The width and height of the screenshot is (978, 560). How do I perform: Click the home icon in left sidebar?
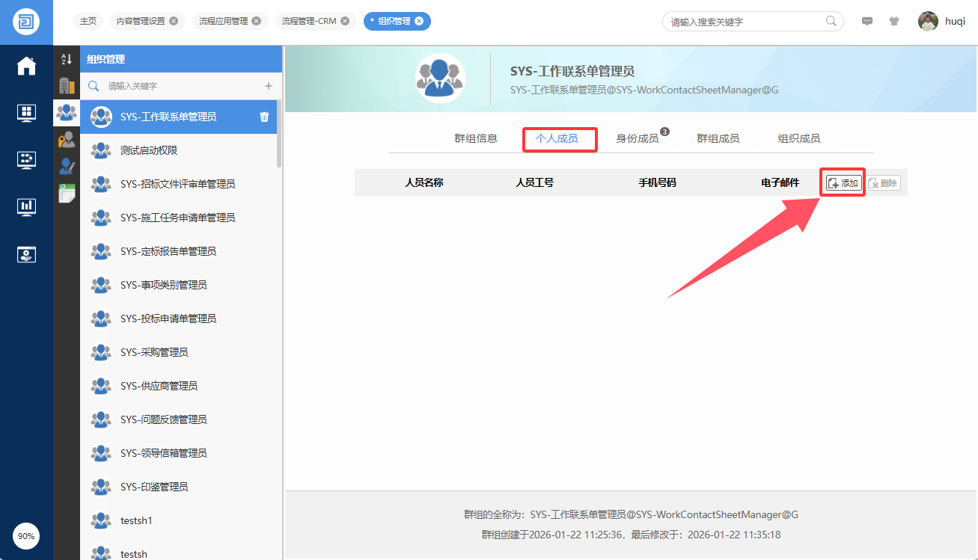point(26,66)
